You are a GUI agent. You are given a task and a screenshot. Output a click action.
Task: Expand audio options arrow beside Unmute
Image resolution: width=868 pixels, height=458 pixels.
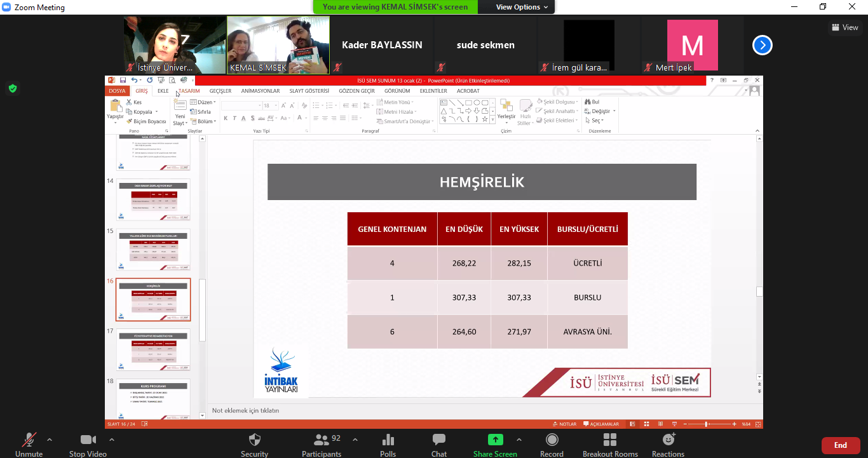point(50,440)
